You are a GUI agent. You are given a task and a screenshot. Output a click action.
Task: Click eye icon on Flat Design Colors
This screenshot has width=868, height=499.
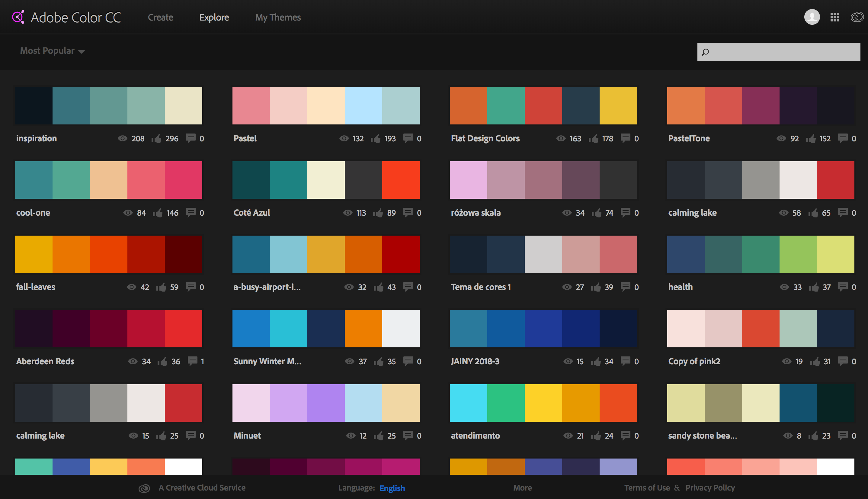(x=561, y=138)
